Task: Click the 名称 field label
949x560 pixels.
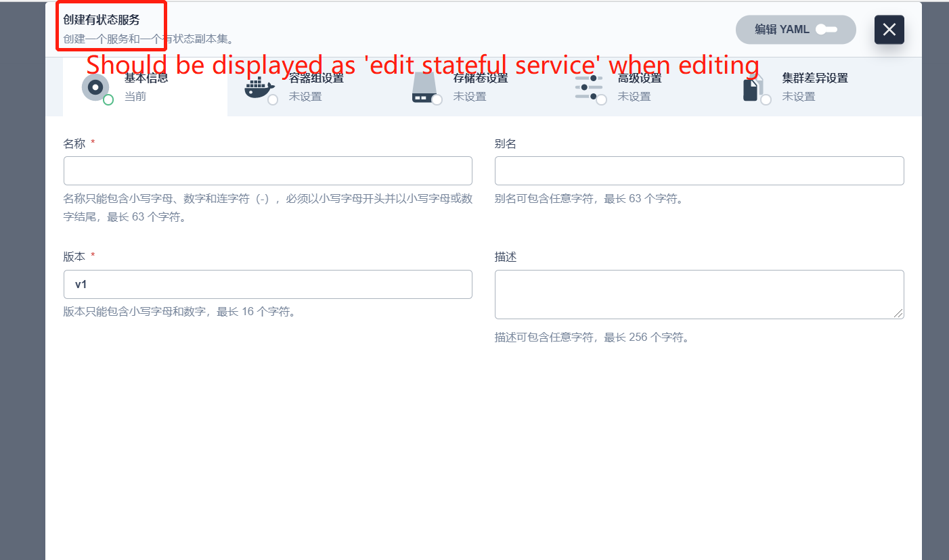Action: (74, 144)
